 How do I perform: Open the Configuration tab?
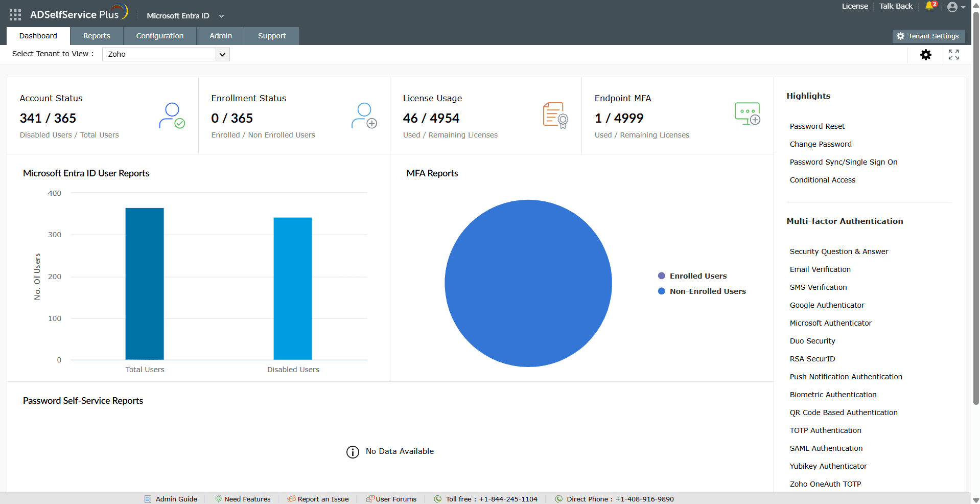point(160,36)
